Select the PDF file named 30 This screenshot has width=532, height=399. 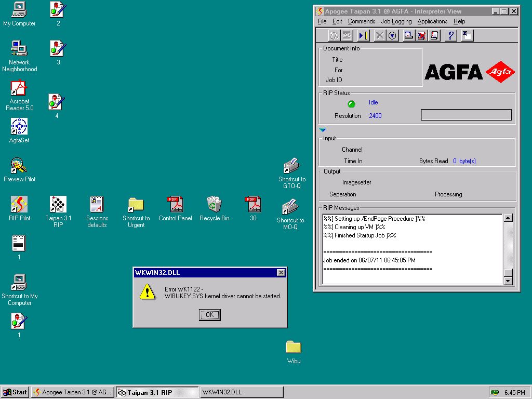point(254,209)
